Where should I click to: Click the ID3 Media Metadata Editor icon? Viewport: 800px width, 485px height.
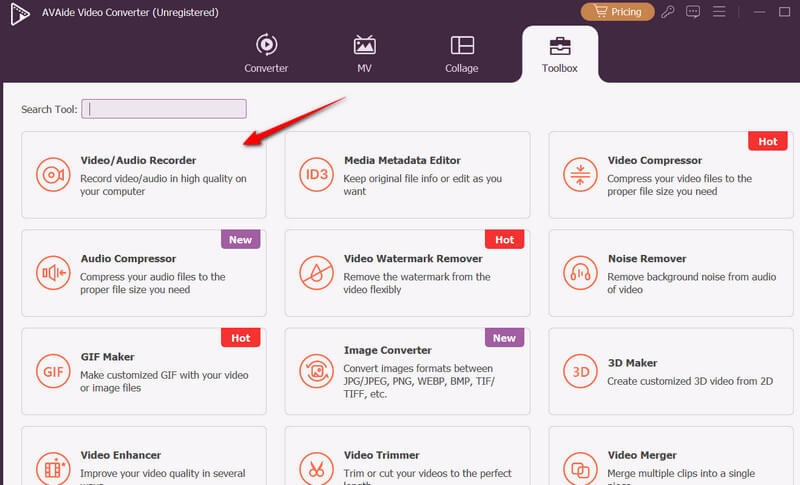tap(316, 175)
